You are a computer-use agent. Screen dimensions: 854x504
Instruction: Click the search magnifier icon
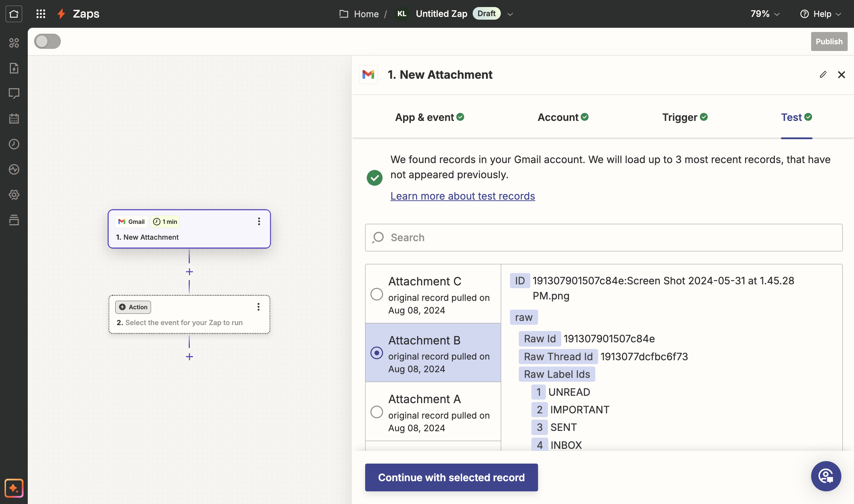pos(378,238)
